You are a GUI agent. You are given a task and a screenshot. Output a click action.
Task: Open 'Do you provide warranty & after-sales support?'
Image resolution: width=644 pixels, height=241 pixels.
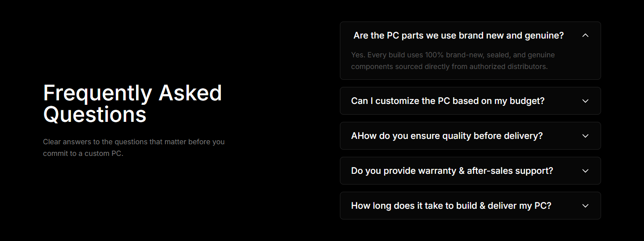click(x=452, y=171)
